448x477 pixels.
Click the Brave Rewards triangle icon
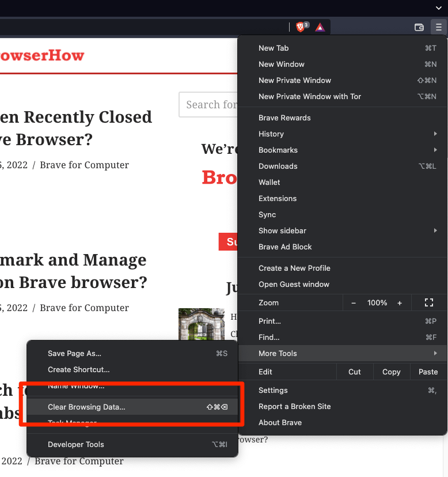(x=320, y=28)
